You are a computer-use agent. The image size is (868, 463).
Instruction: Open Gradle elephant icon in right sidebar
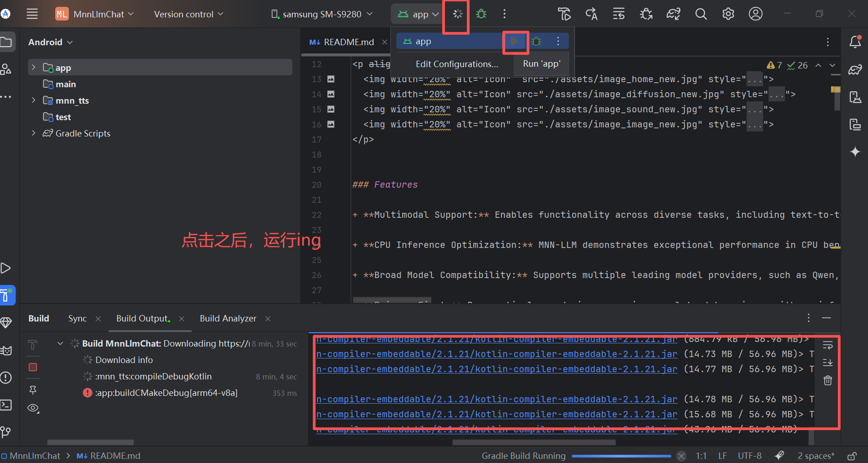855,69
